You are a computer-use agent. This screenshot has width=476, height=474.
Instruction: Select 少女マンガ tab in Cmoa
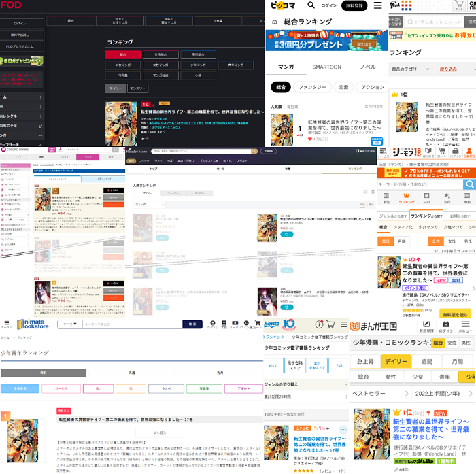[x=428, y=227]
